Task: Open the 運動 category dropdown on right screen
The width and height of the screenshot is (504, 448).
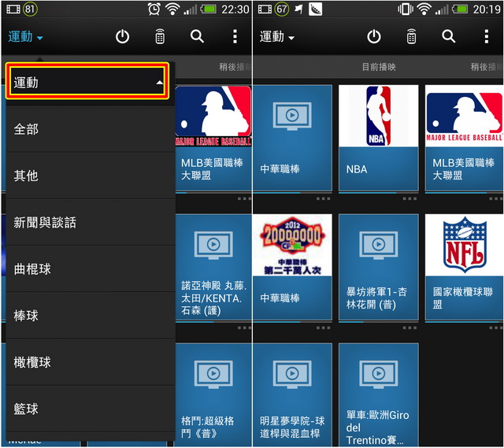Action: click(276, 37)
